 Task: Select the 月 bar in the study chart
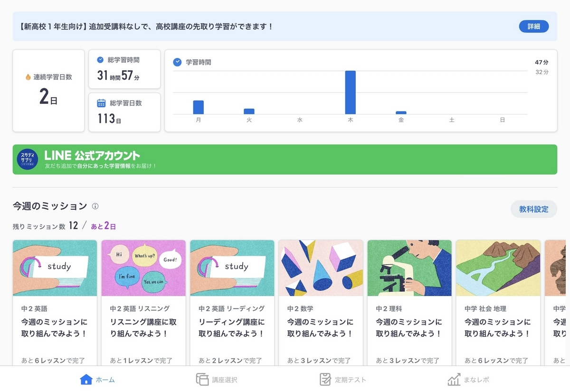pyautogui.click(x=199, y=107)
